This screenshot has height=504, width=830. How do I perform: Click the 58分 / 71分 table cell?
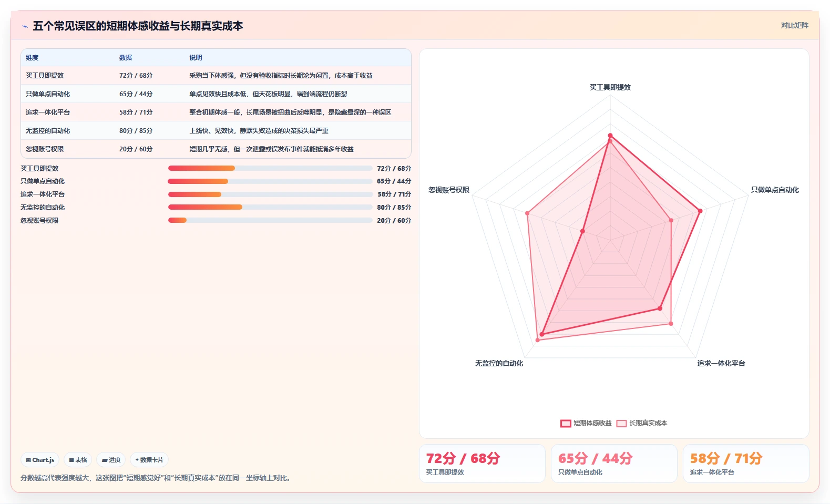(136, 112)
